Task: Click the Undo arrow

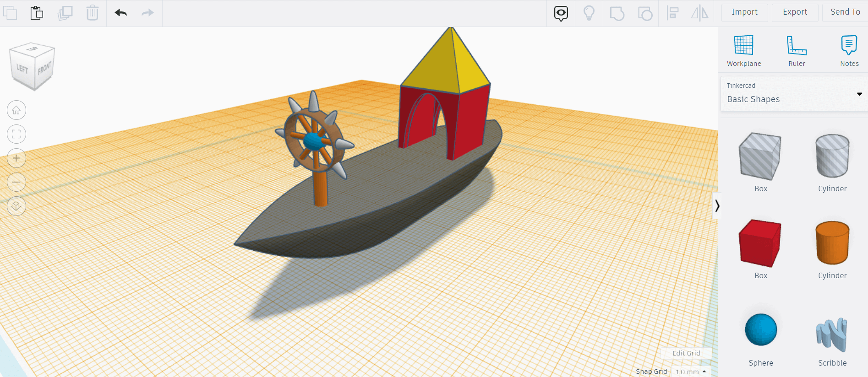Action: pyautogui.click(x=121, y=13)
